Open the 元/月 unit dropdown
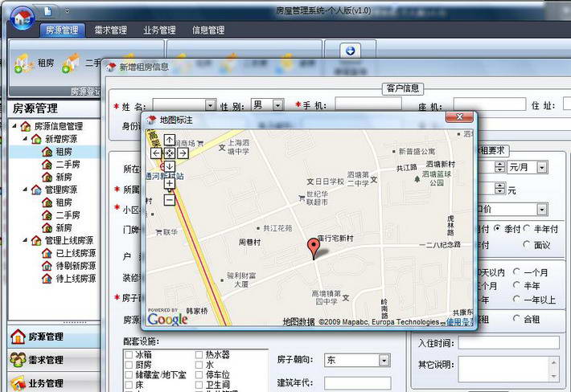The height and width of the screenshot is (392, 571). [x=542, y=167]
